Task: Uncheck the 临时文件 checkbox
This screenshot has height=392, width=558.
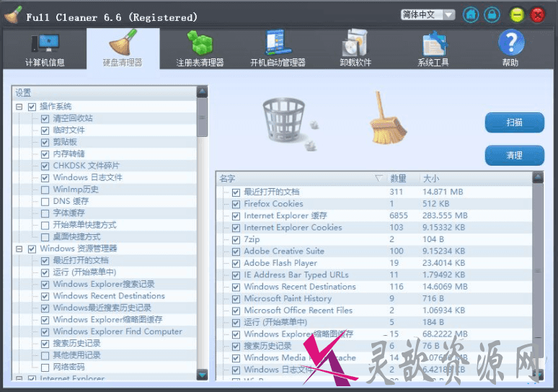Action: pyautogui.click(x=45, y=130)
